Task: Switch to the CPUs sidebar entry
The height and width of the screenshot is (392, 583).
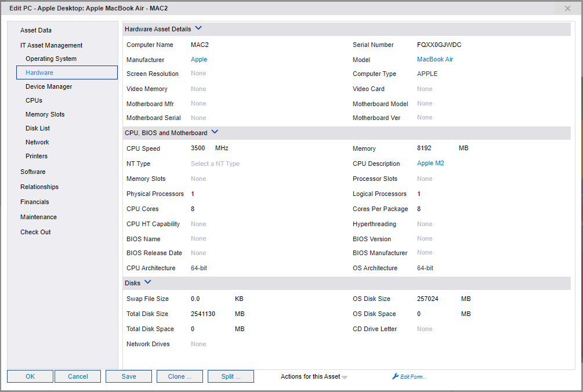Action: [35, 100]
